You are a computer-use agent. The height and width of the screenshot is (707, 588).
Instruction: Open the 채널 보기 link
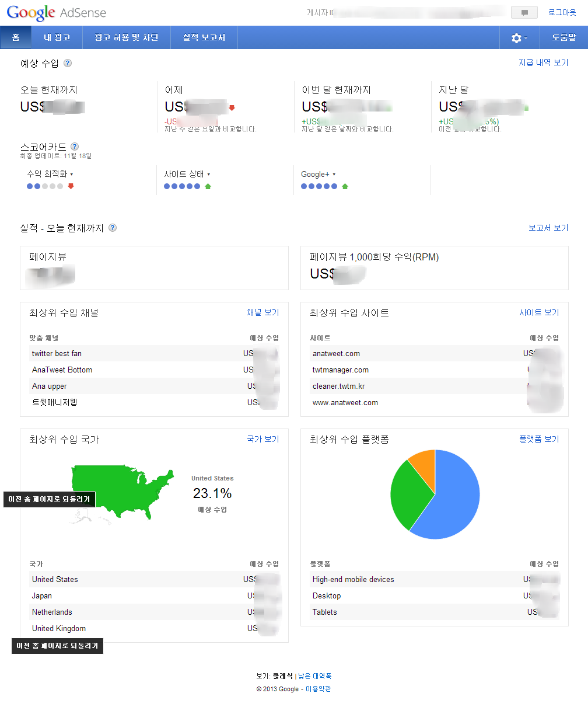click(x=262, y=313)
